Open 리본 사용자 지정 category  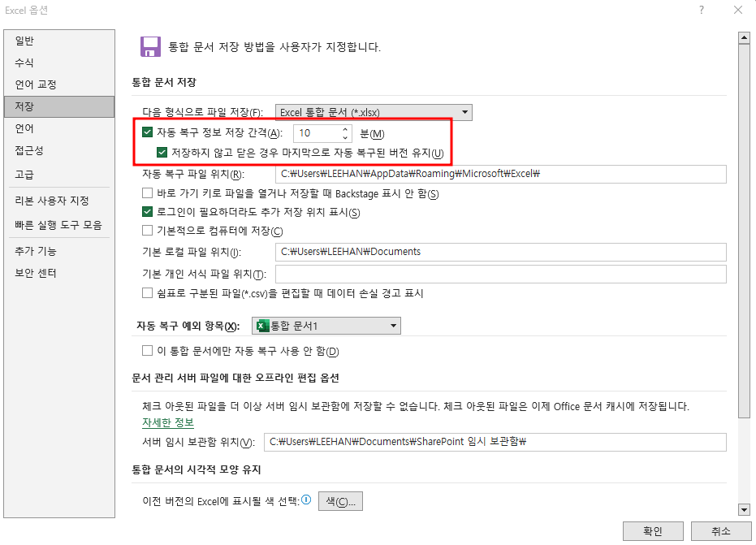[x=59, y=201]
